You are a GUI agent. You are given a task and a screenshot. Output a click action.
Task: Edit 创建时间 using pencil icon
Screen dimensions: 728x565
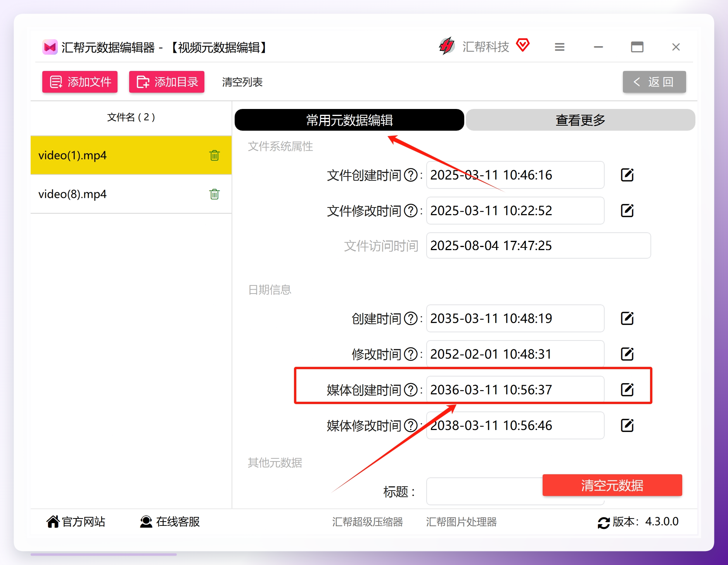tap(627, 318)
